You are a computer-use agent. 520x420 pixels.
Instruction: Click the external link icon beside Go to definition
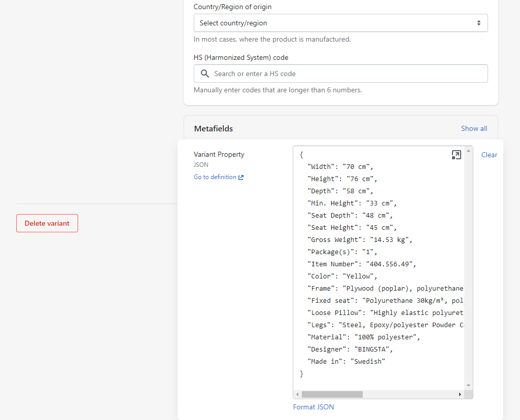(x=241, y=178)
